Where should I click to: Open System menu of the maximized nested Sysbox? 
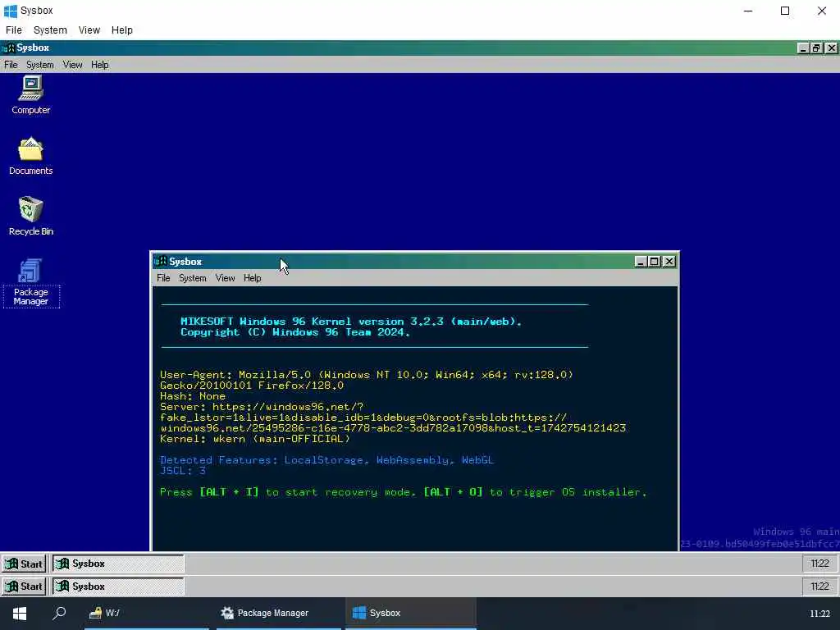(x=39, y=65)
